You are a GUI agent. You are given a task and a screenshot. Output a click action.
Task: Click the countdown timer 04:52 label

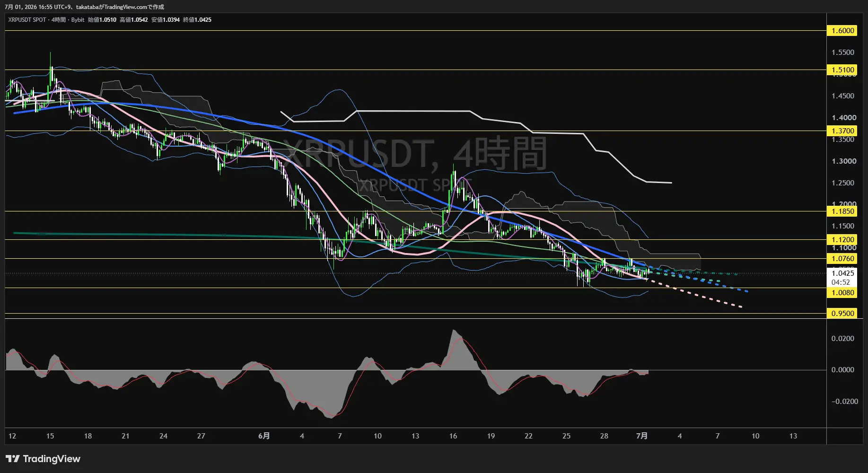[841, 282]
